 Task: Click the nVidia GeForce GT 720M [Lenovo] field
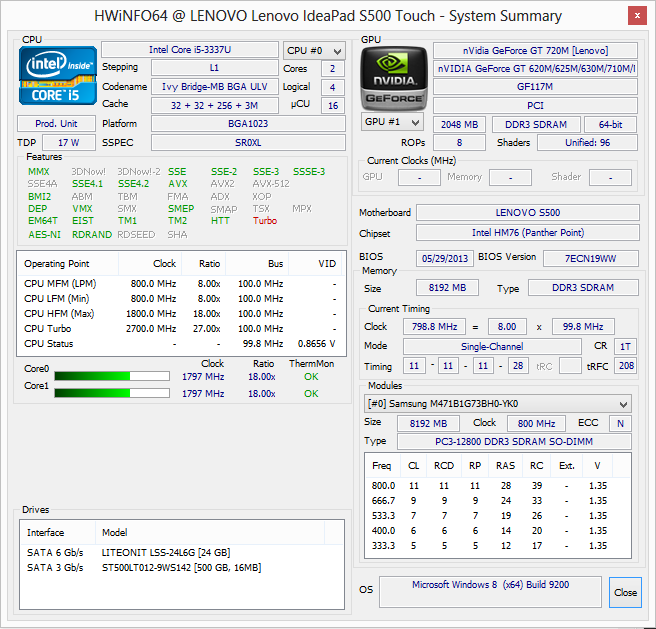point(535,51)
